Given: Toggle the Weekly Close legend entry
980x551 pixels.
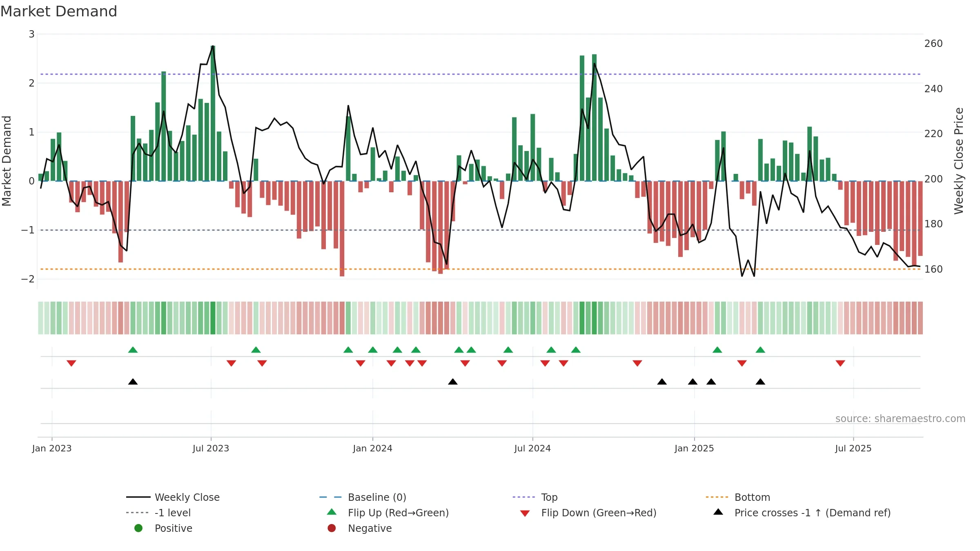Looking at the screenshot, I should pyautogui.click(x=187, y=497).
